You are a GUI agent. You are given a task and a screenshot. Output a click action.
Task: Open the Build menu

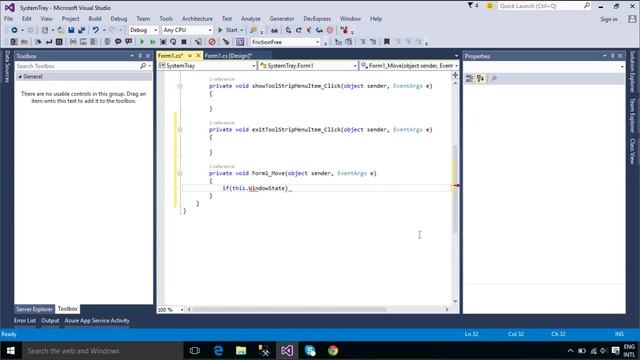(x=95, y=19)
